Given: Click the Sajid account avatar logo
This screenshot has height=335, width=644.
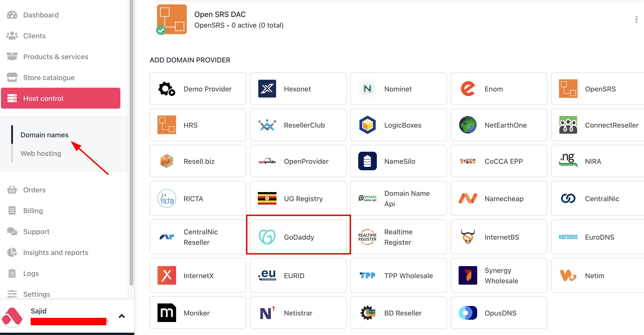Looking at the screenshot, I should (x=12, y=316).
